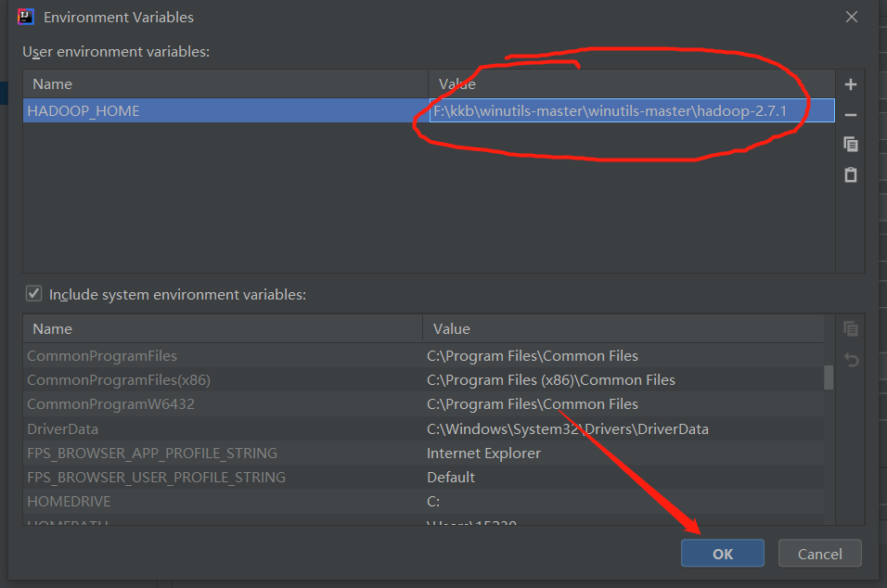Copy user variables using the copy icon
Screen dimensions: 887x588
click(850, 144)
